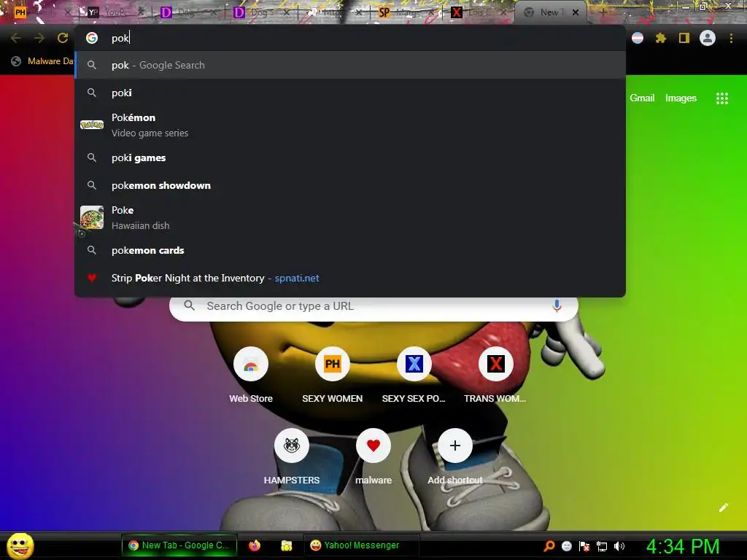Go forward with the forward arrow
Image resolution: width=747 pixels, height=560 pixels.
click(x=39, y=38)
